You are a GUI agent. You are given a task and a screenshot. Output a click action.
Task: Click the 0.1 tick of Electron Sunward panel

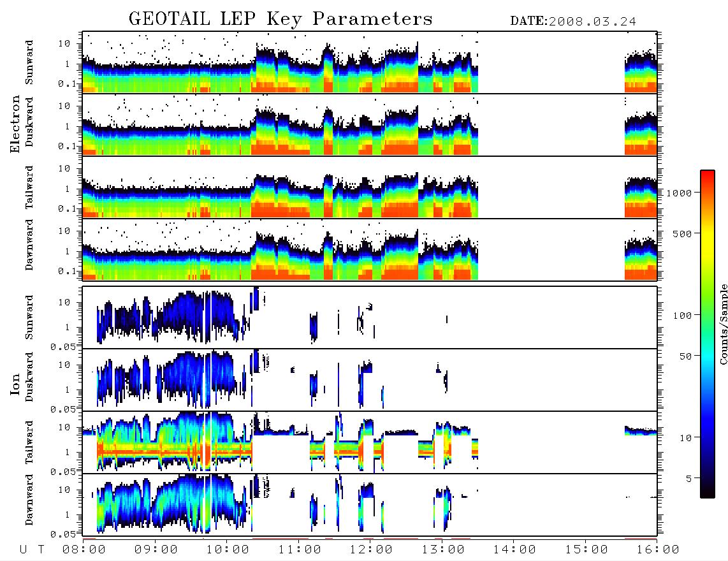[x=67, y=84]
